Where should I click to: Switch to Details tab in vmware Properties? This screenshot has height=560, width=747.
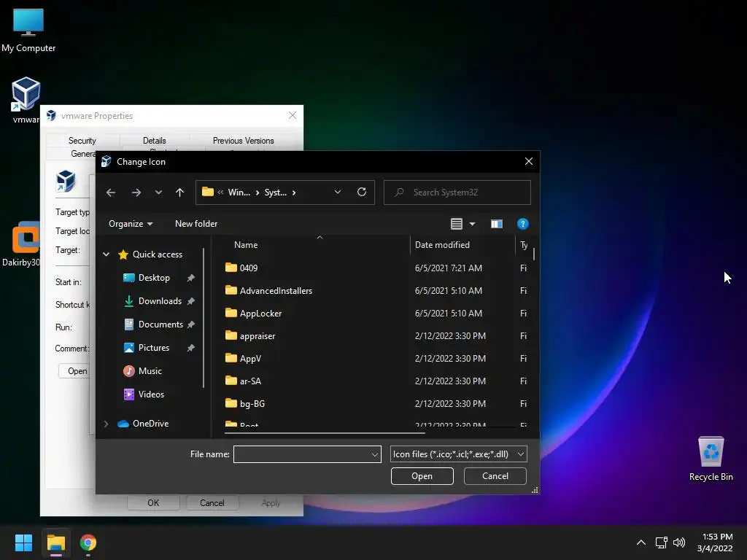[x=155, y=141]
